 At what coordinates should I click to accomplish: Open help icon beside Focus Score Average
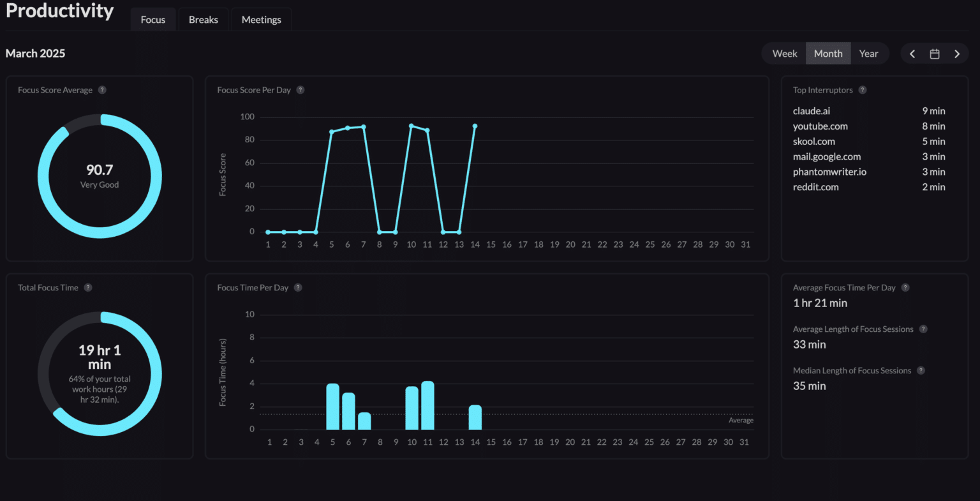pyautogui.click(x=102, y=90)
